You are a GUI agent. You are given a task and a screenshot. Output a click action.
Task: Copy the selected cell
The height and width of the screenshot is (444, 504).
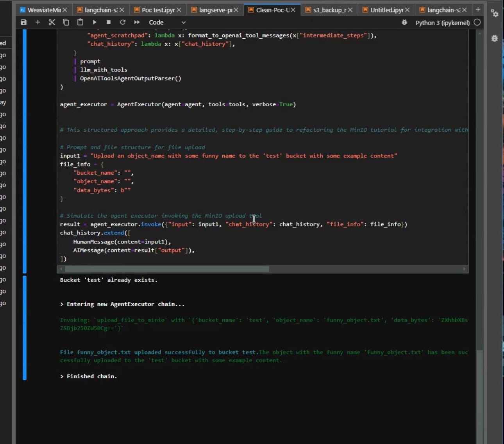click(x=66, y=22)
